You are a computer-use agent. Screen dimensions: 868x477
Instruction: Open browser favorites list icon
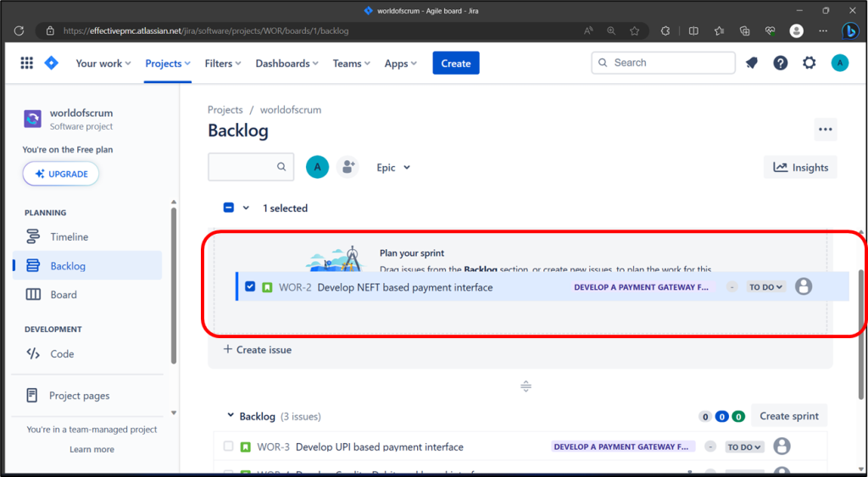719,31
